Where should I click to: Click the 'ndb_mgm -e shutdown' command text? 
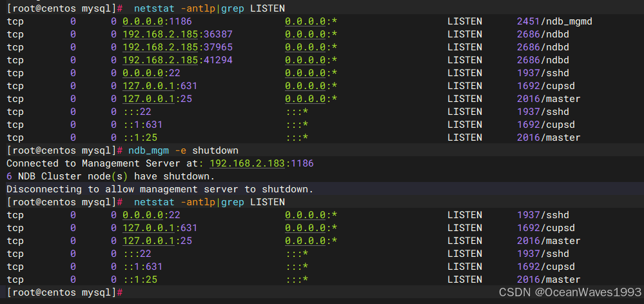pos(183,150)
